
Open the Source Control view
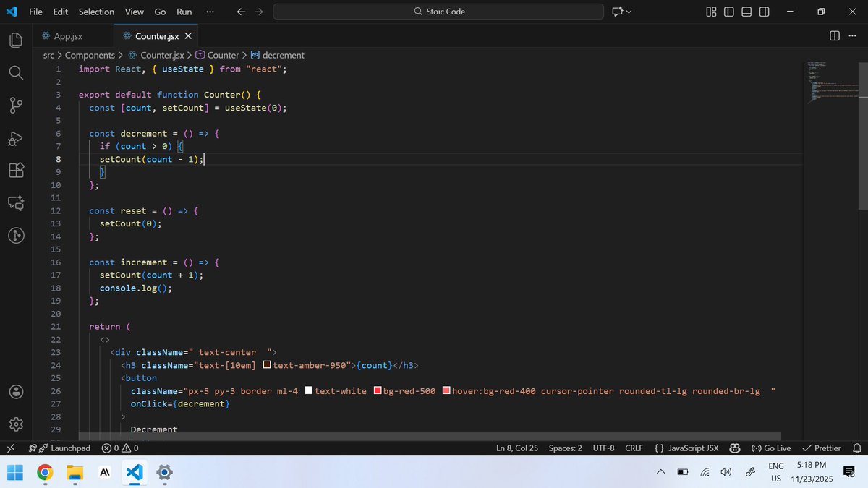(x=16, y=106)
